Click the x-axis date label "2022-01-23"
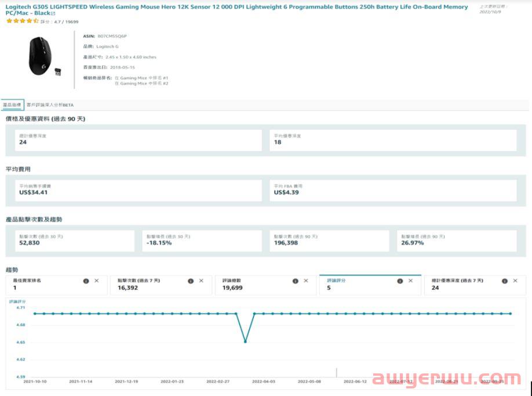The height and width of the screenshot is (396, 532). coord(172,382)
